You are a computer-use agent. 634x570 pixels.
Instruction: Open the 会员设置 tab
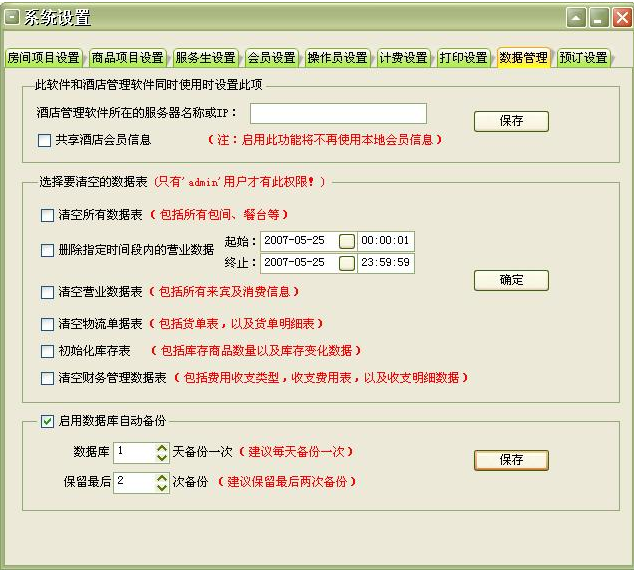tap(272, 57)
